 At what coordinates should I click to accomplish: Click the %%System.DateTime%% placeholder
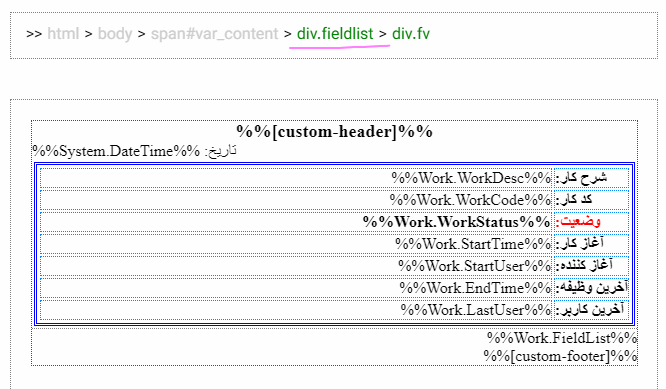[x=116, y=151]
